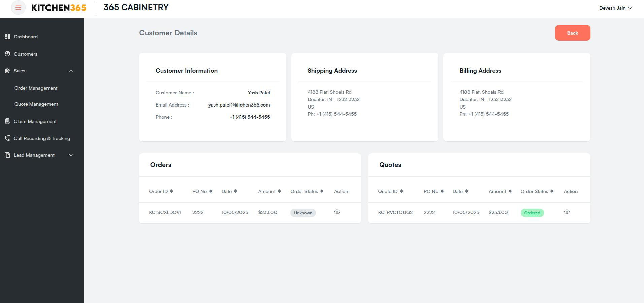Click email yash.patel@kitchen365.com
The height and width of the screenshot is (303, 644).
(x=239, y=105)
